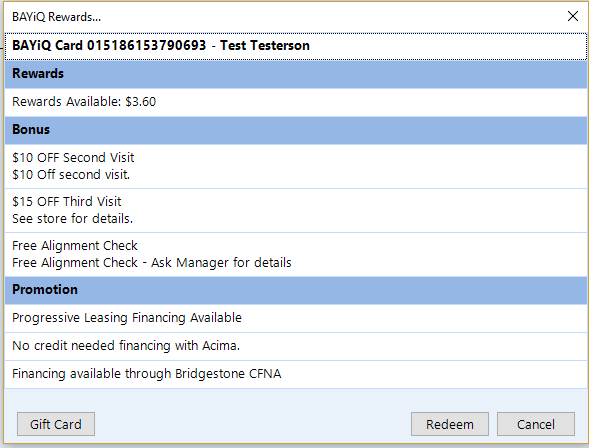Click the Redeem button

coord(450,424)
